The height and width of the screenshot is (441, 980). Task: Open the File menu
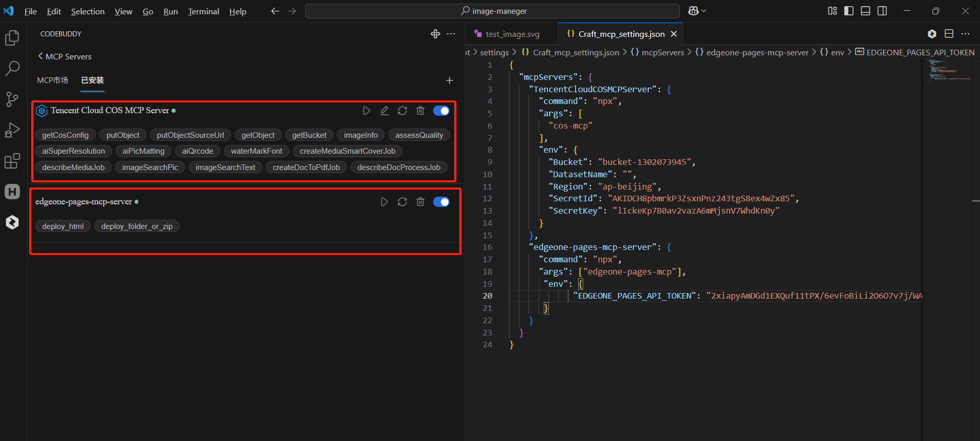31,11
